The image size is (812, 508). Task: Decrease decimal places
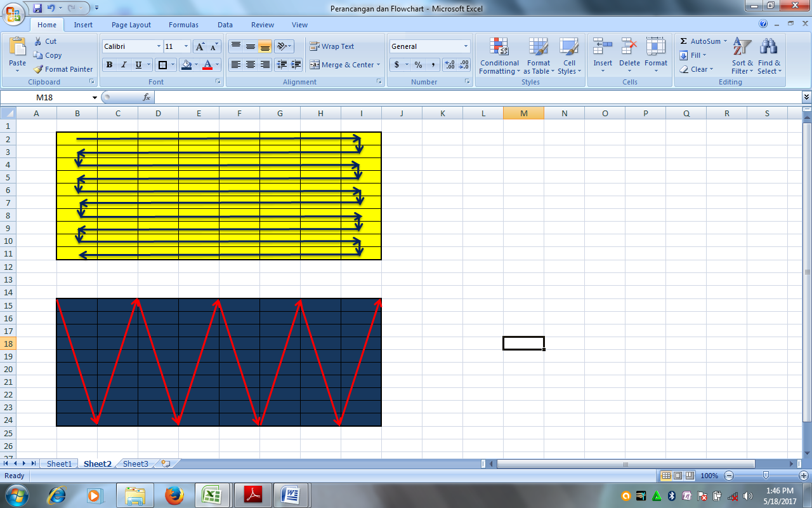(464, 65)
